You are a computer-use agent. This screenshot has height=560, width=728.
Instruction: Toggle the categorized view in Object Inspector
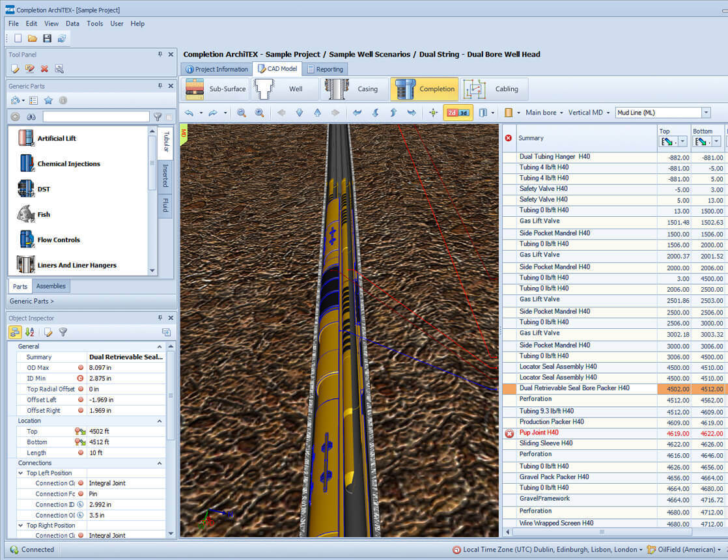click(x=15, y=332)
